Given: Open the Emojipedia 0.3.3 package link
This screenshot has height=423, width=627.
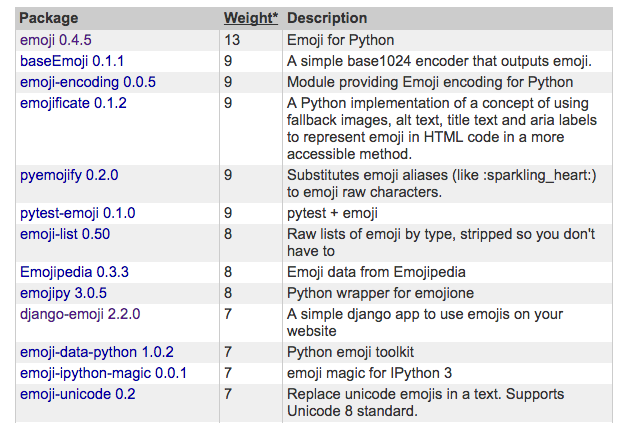Looking at the screenshot, I should [74, 272].
